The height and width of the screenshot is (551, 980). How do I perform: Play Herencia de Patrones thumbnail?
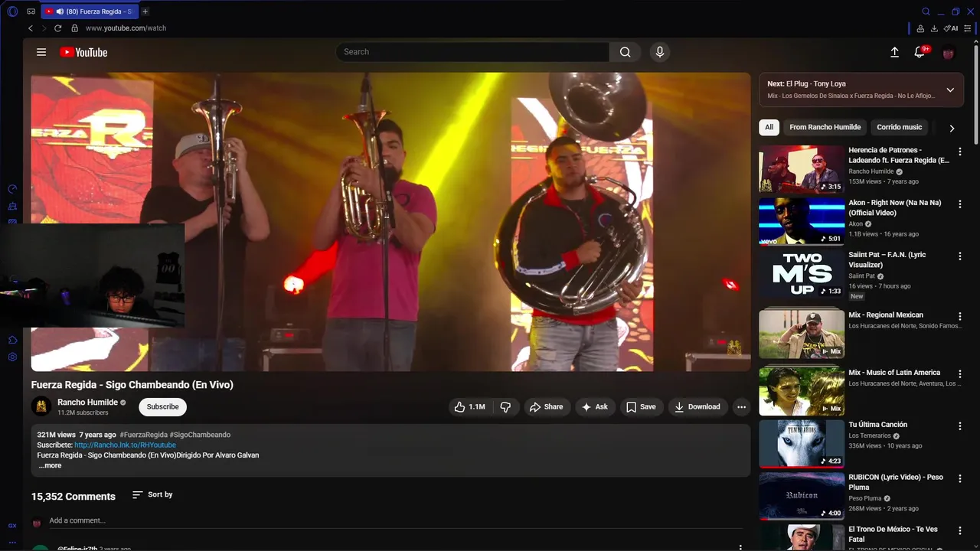802,169
